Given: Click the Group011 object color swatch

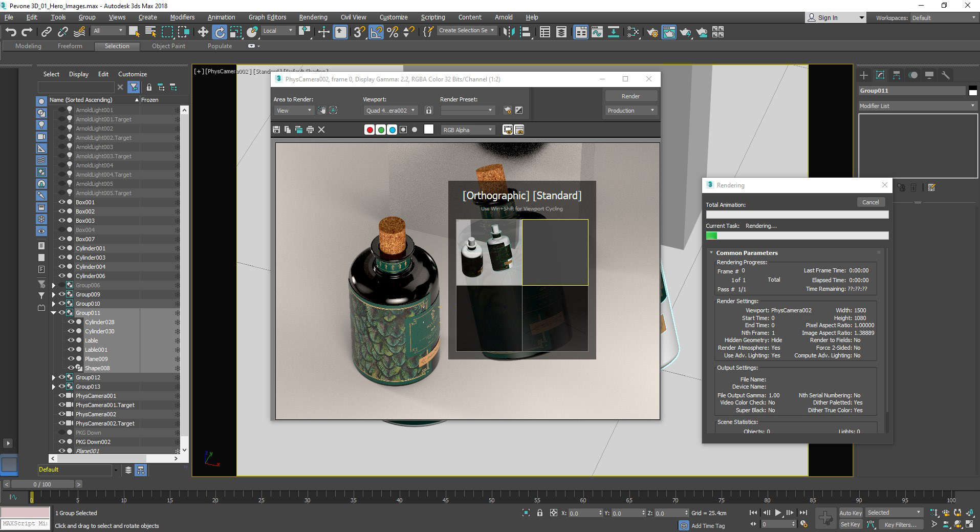Looking at the screenshot, I should 973,91.
